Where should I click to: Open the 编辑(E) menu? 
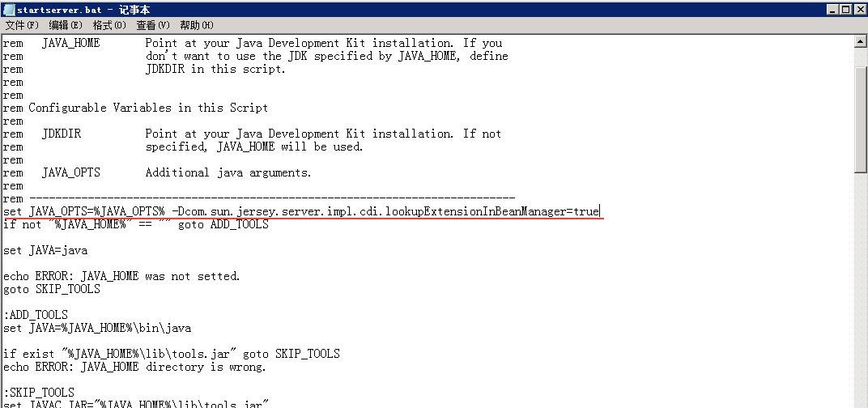click(x=66, y=25)
